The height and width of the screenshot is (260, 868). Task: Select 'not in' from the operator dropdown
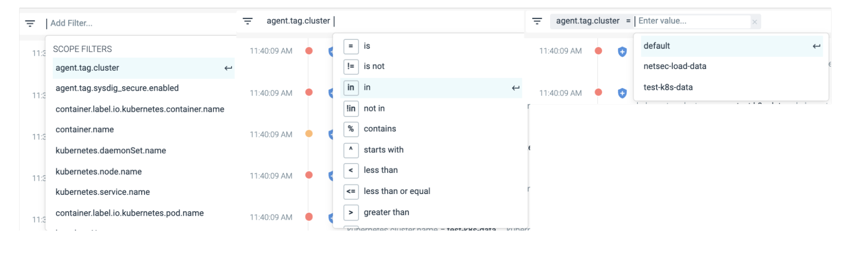point(374,109)
